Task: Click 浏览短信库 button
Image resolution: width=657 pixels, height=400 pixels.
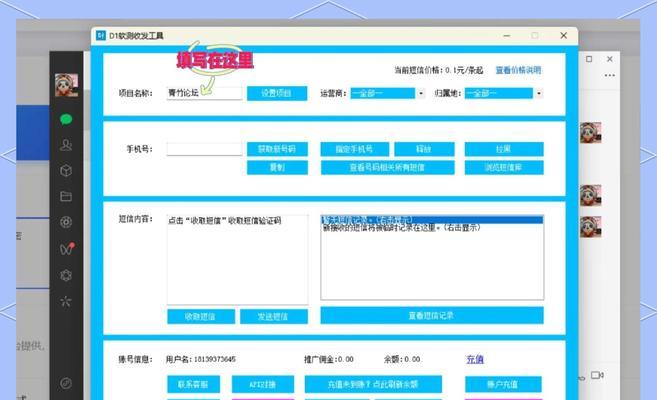Action: [x=504, y=168]
